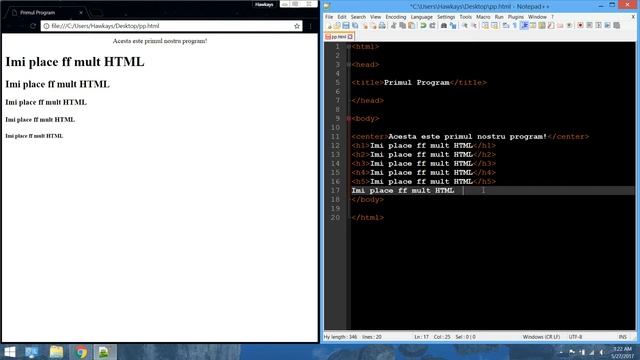Viewport: 640px width, 360px height.
Task: Open Find with the binoculars icon
Action: coord(444,26)
